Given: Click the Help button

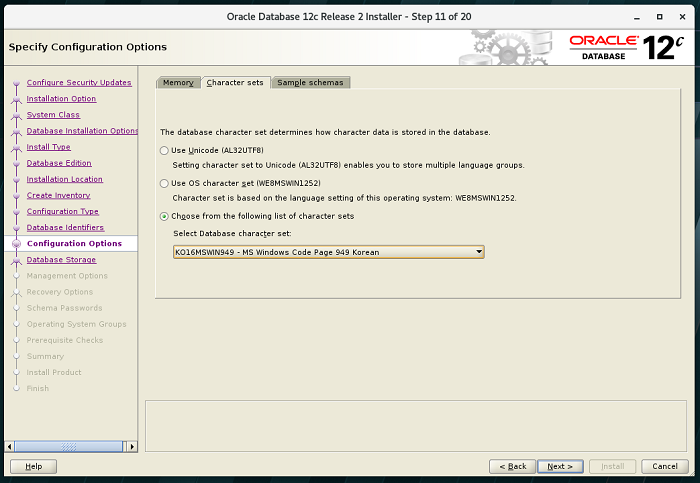Looking at the screenshot, I should pos(33,466).
